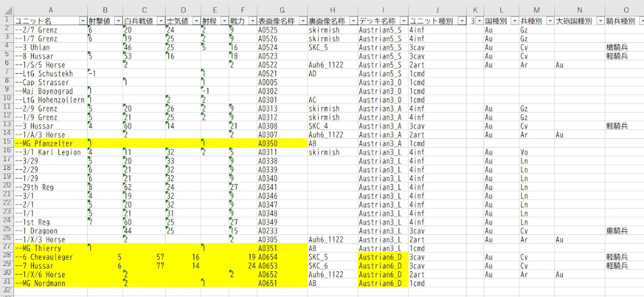Click the --MG Nordmann cell
This screenshot has width=644, height=297.
(x=50, y=284)
